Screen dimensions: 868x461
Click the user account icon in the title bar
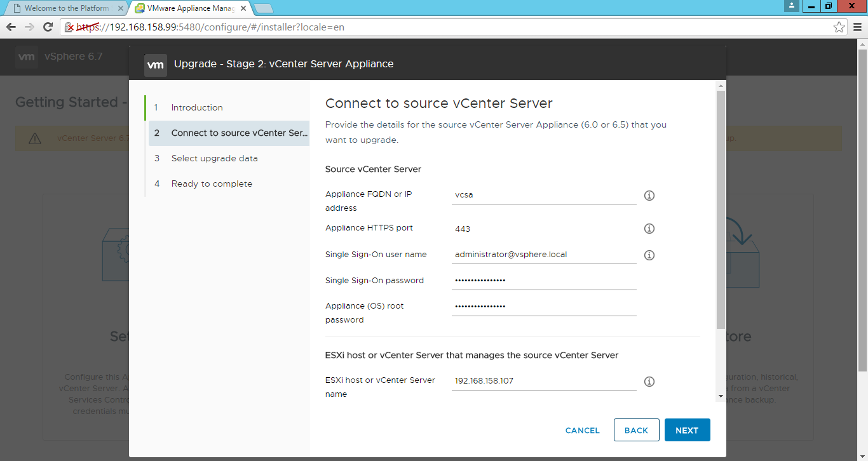[x=791, y=7]
